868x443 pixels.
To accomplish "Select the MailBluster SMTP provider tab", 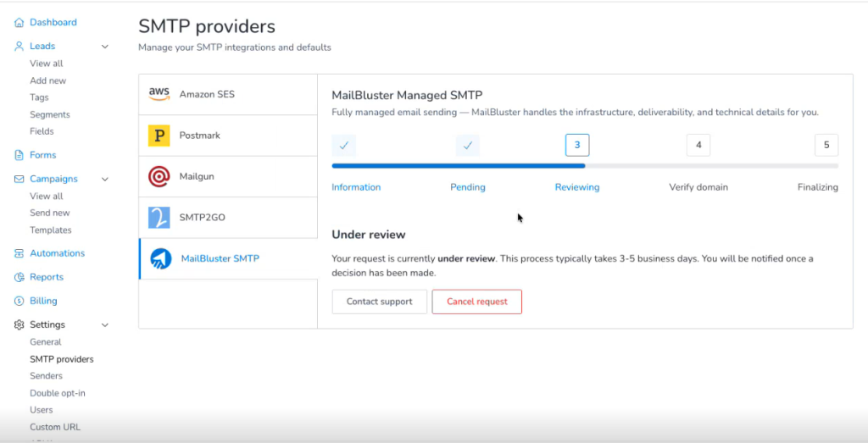I will (228, 259).
